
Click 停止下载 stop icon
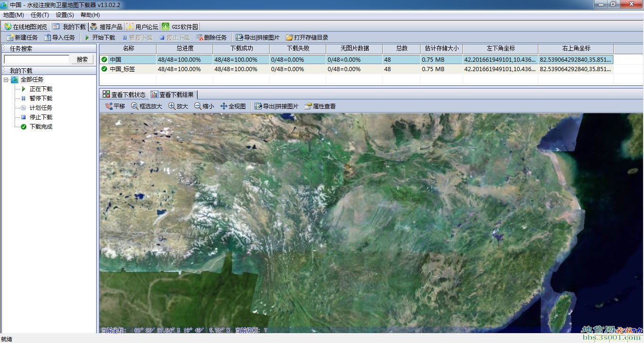coord(162,38)
